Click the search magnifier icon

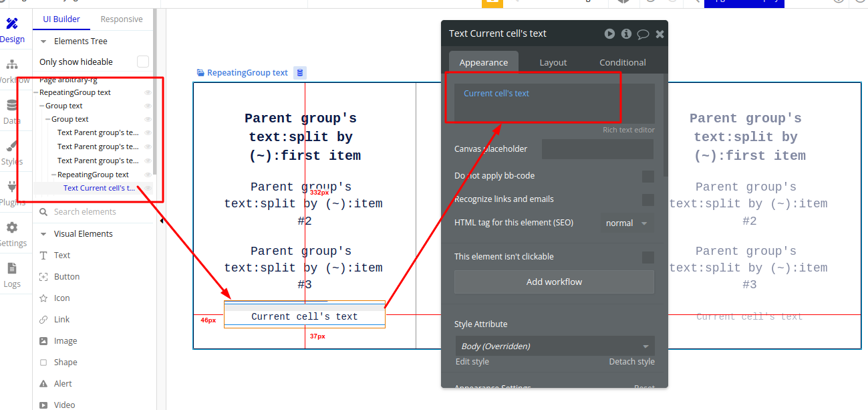(x=43, y=212)
